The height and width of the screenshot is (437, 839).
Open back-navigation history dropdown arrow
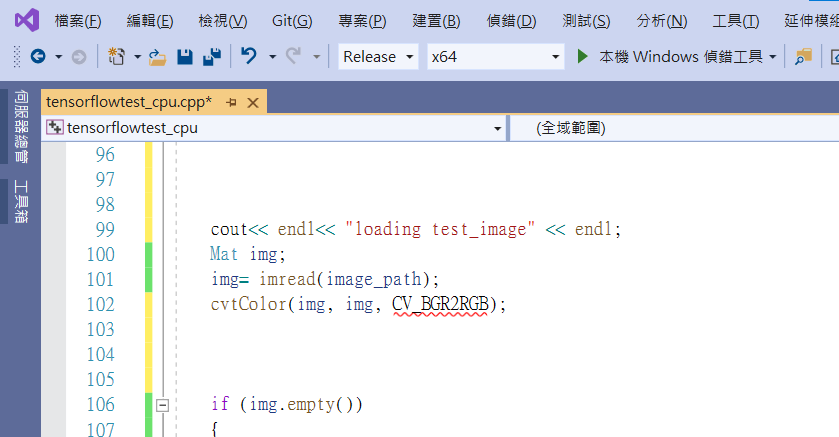pyautogui.click(x=58, y=57)
